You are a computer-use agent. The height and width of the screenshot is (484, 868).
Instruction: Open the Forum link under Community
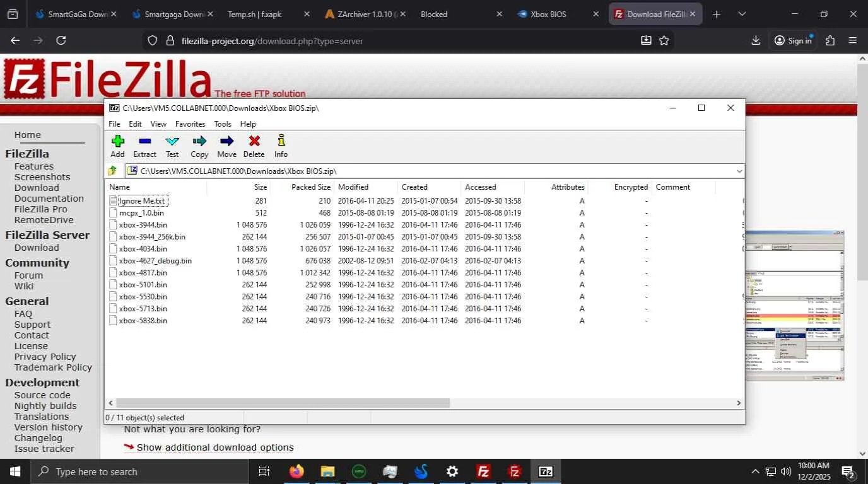[29, 275]
